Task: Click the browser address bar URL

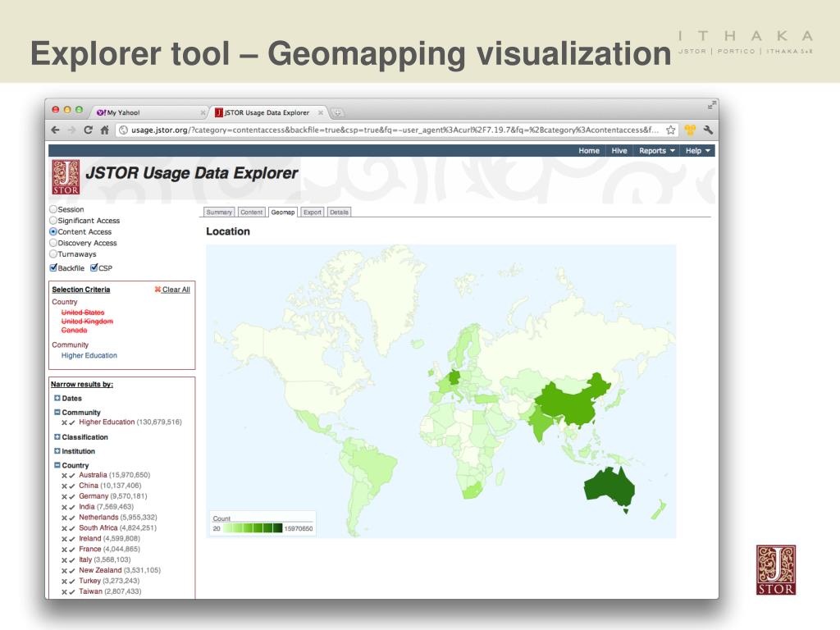Action: coord(394,129)
